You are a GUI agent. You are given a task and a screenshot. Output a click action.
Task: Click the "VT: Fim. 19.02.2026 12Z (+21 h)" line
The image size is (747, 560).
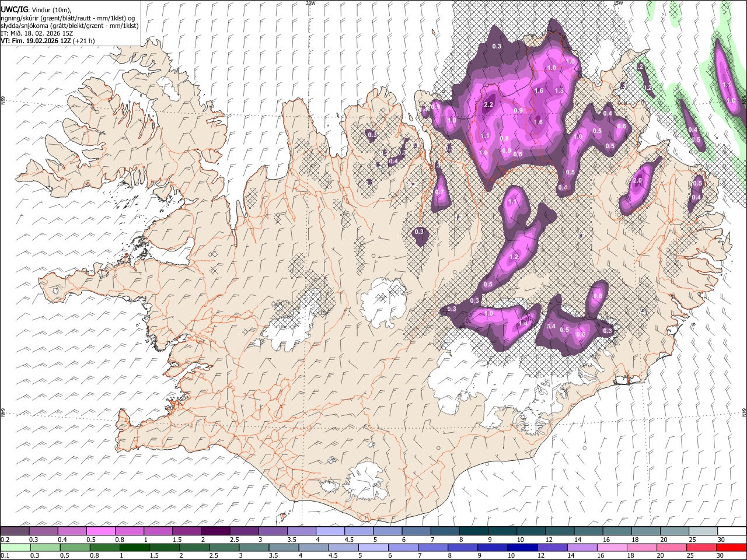tap(48, 41)
